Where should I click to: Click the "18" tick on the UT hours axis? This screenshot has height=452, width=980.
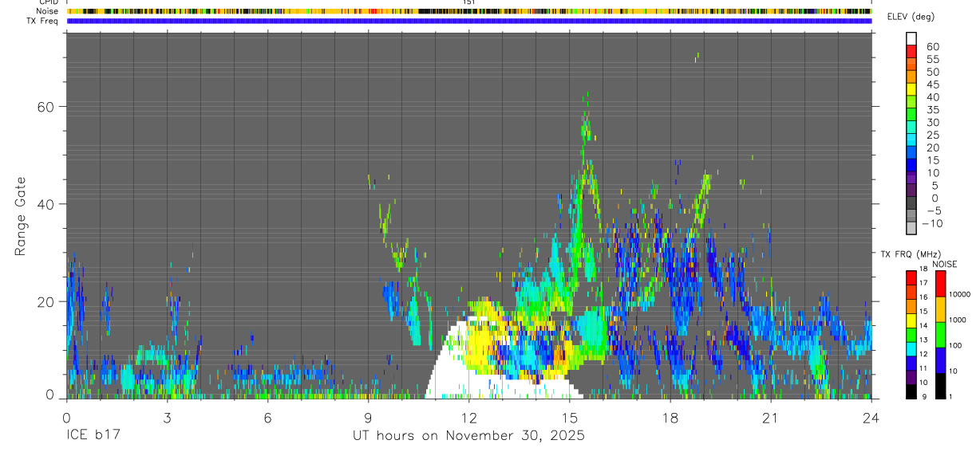[670, 418]
